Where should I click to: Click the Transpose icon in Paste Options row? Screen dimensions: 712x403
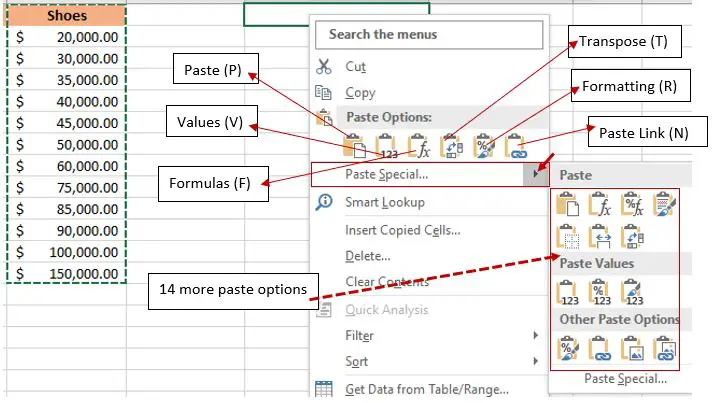(x=452, y=147)
